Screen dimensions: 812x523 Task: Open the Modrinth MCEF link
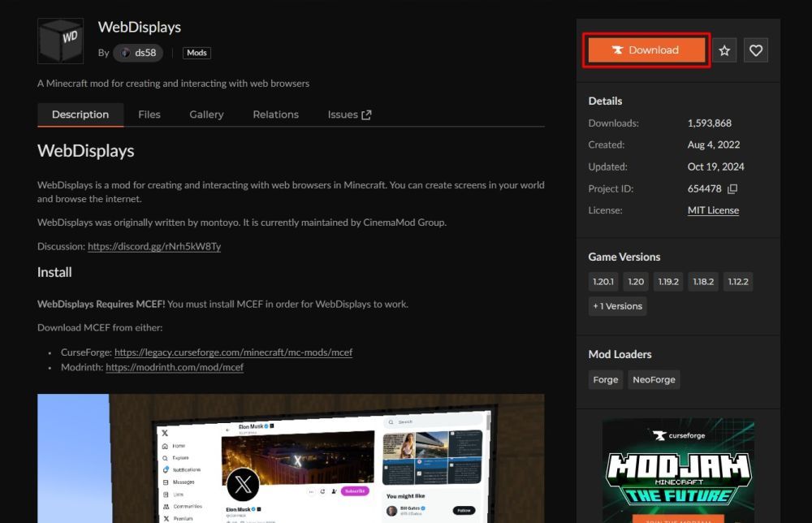pyautogui.click(x=175, y=367)
